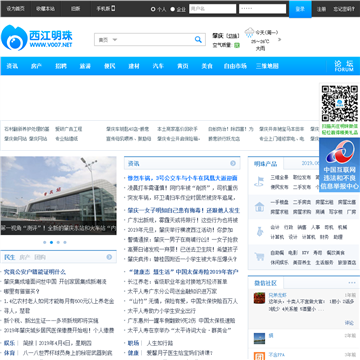Click the blue 登录 login button
Viewport: 360px width, 360px height.
coord(300,9)
